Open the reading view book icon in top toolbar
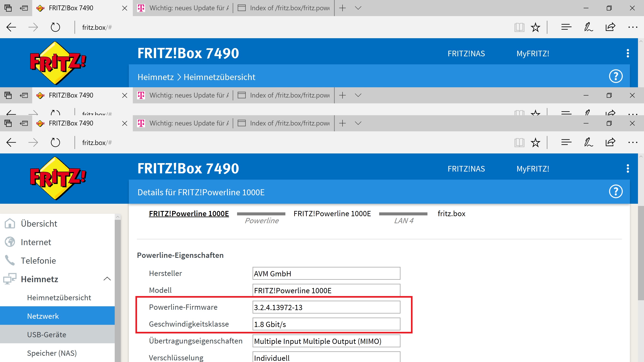Viewport: 644px width, 362px height. pos(519,27)
